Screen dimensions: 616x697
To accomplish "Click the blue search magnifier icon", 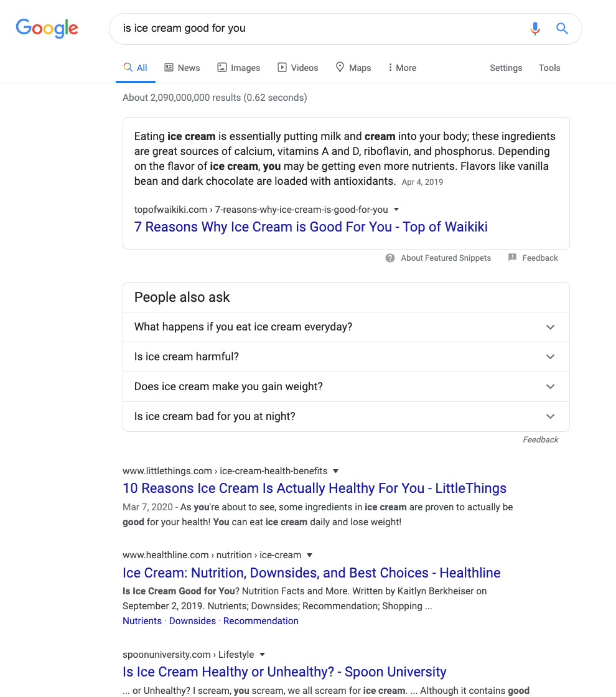I will point(562,29).
